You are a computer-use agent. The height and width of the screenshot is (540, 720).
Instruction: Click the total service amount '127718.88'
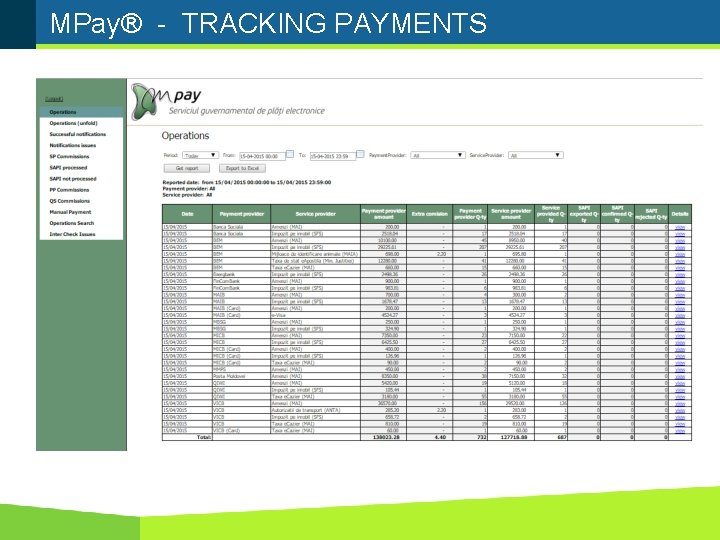pos(514,438)
